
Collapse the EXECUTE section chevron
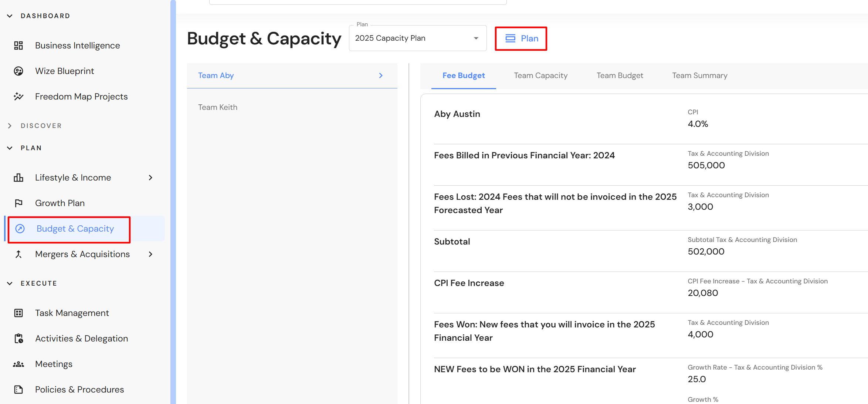pyautogui.click(x=10, y=283)
